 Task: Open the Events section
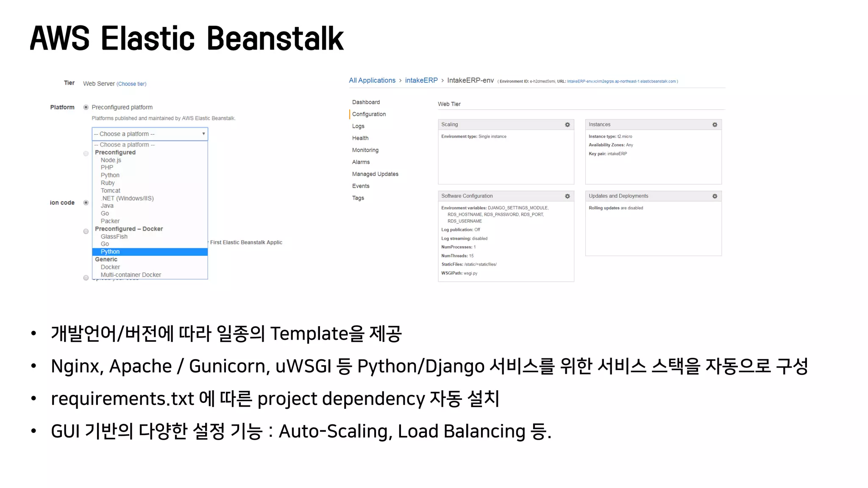361,186
